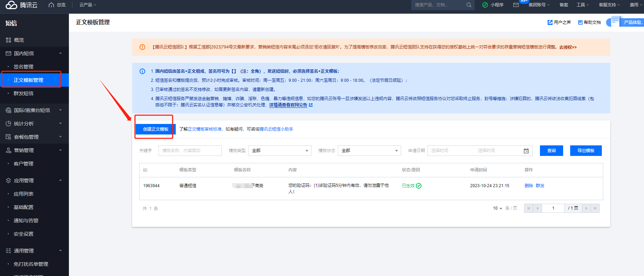Click 群发 for template 1963944
The width and height of the screenshot is (644, 276).
[540, 186]
